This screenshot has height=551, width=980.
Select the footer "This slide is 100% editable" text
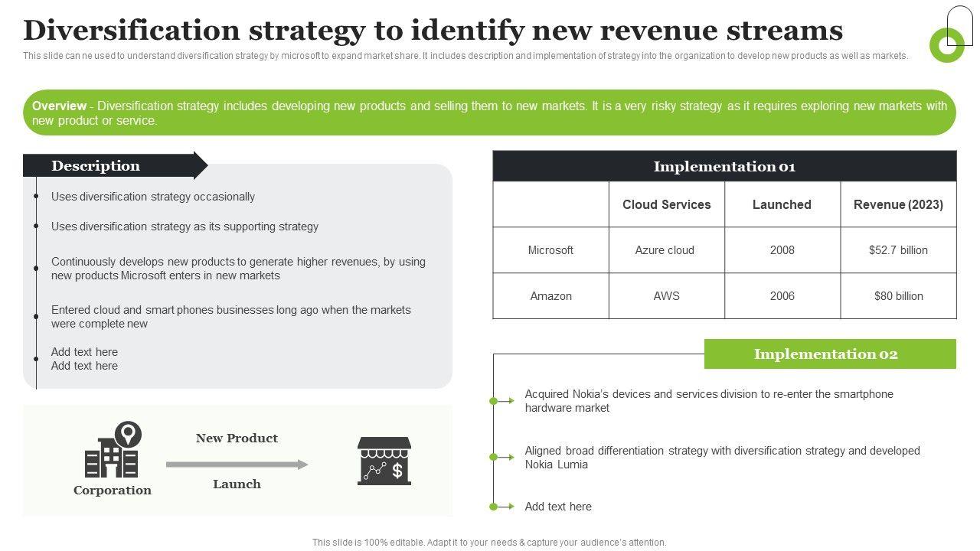[x=489, y=543]
